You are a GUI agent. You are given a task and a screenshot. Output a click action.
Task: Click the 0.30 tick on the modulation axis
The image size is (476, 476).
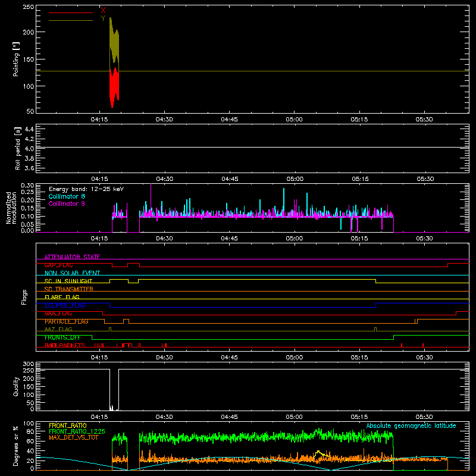click(27, 185)
